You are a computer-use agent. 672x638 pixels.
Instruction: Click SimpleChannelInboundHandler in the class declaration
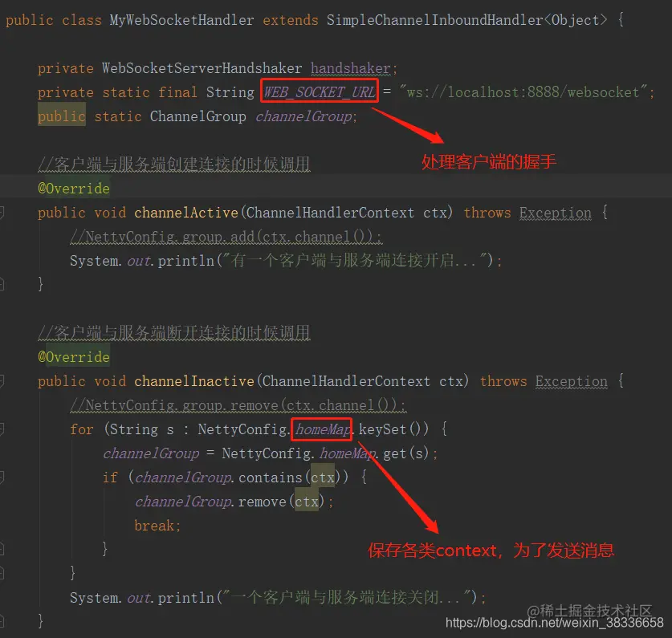435,20
